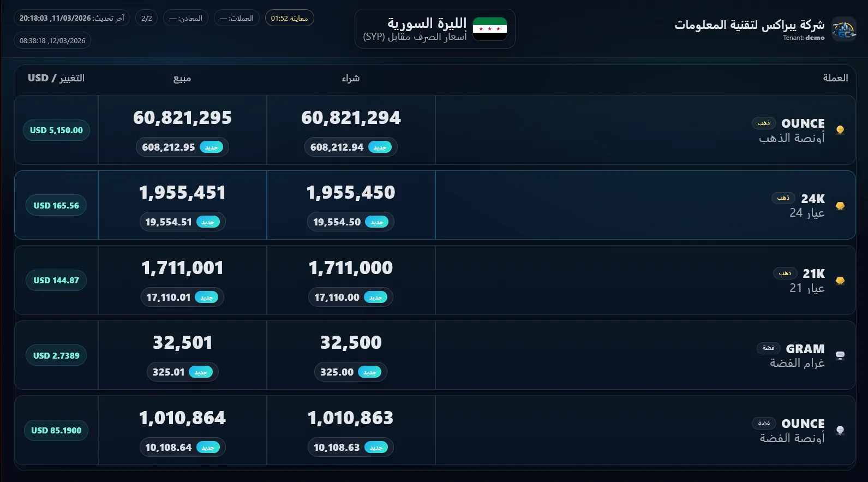Click the 24K gold nugget icon
Viewport: 868px width, 482px height.
840,206
